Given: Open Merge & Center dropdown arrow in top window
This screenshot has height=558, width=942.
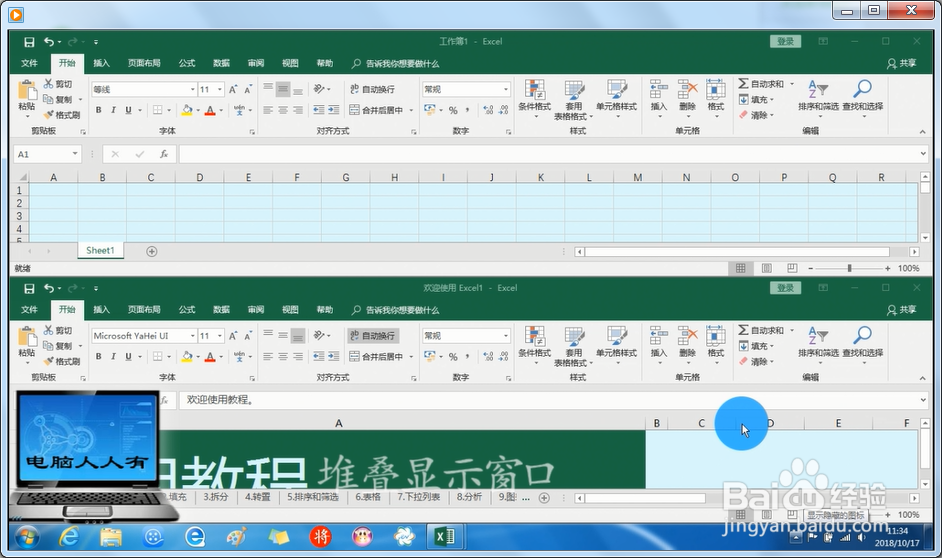Looking at the screenshot, I should click(x=412, y=111).
